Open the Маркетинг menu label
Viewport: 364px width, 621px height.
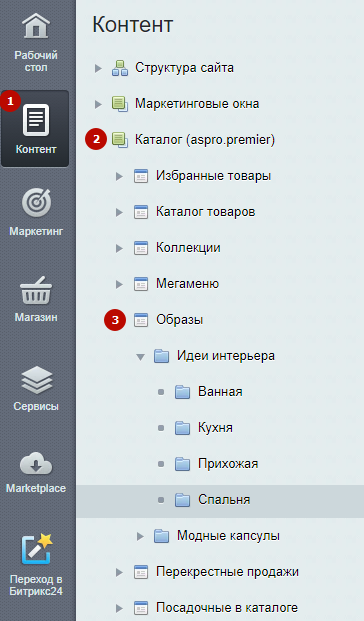pos(36,231)
